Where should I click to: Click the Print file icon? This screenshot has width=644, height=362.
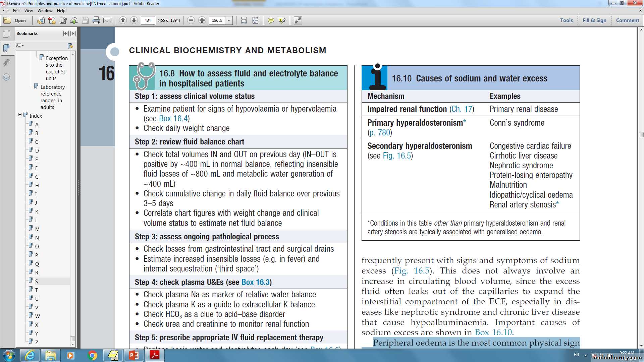[96, 20]
